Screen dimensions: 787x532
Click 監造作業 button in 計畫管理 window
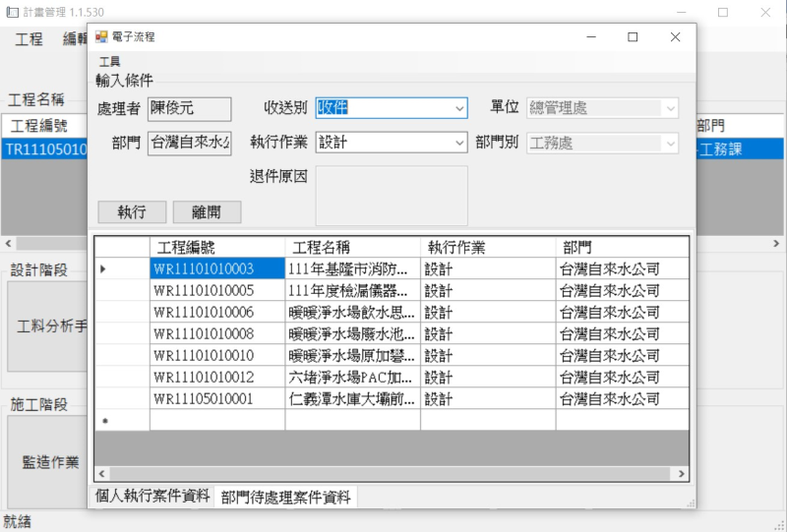[x=48, y=462]
